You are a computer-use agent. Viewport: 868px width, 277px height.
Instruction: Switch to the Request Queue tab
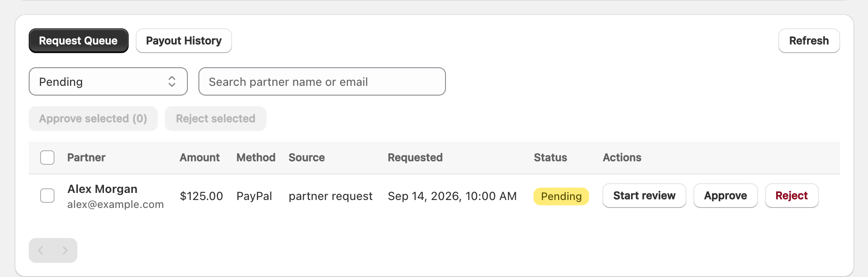tap(79, 41)
